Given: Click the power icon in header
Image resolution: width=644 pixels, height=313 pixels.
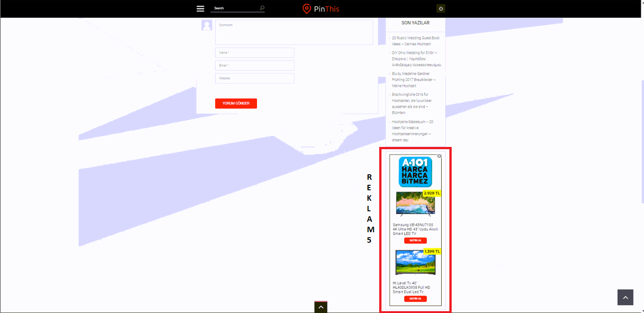Looking at the screenshot, I should (441, 9).
